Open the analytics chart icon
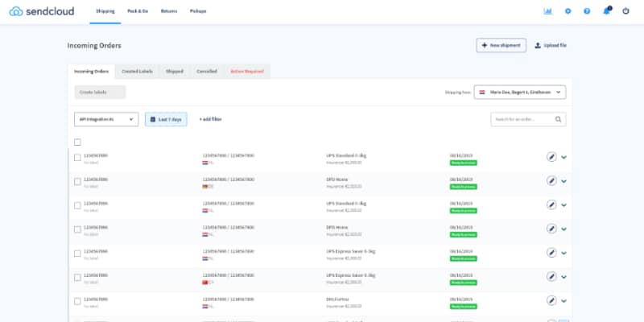644x322 pixels. 547,11
